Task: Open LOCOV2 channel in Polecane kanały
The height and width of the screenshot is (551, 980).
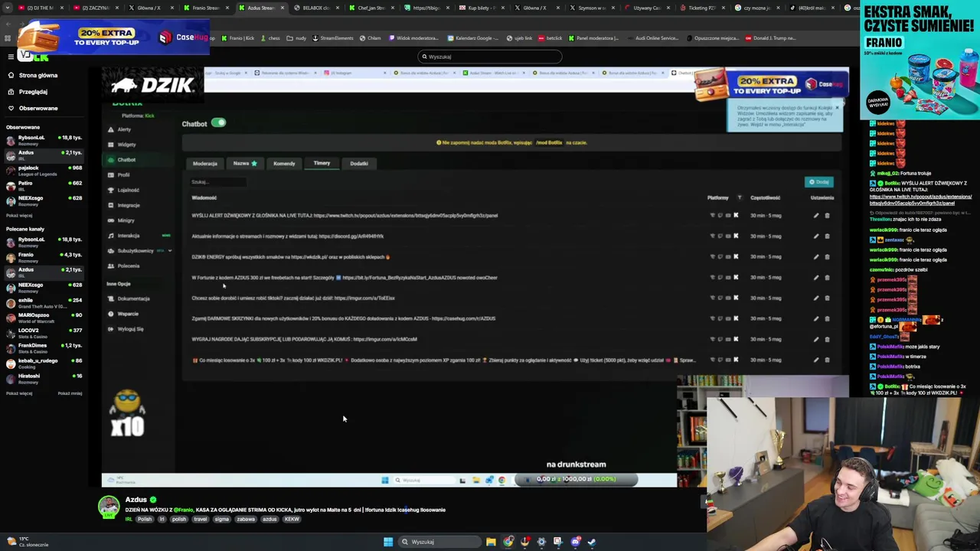Action: [x=44, y=333]
